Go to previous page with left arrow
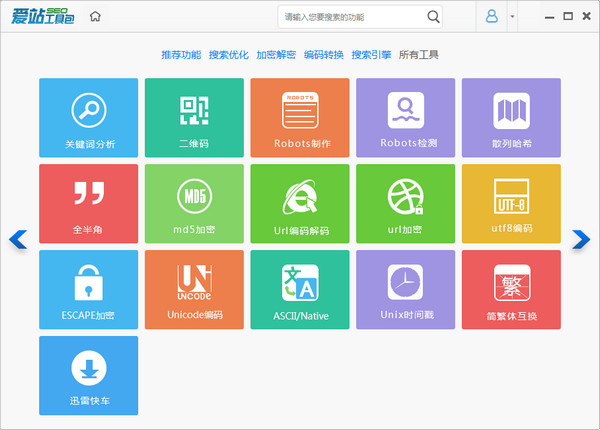The width and height of the screenshot is (600, 430). 18,239
